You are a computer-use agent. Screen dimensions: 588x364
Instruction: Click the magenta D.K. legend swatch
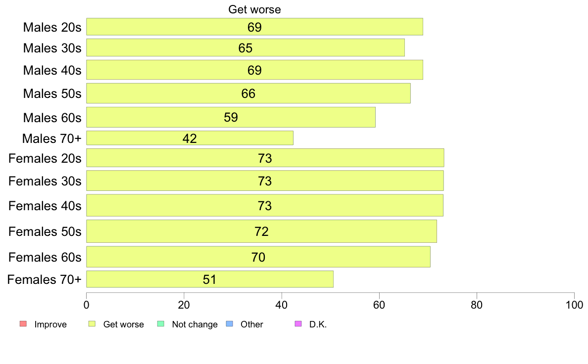pyautogui.click(x=298, y=324)
